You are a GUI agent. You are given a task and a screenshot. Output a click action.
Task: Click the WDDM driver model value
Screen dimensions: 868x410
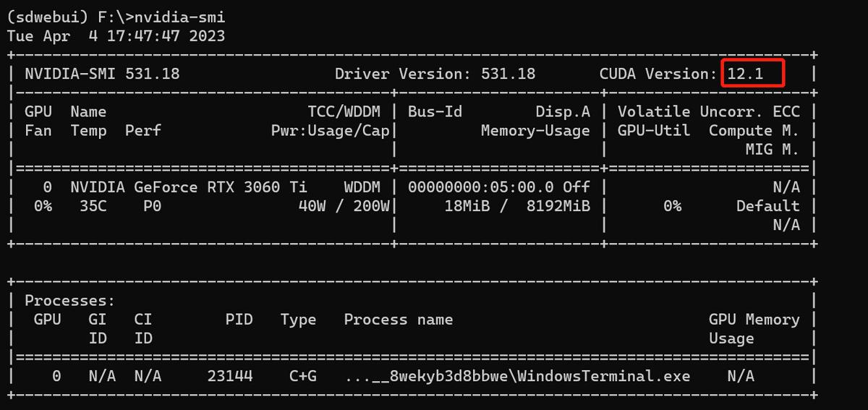(362, 187)
